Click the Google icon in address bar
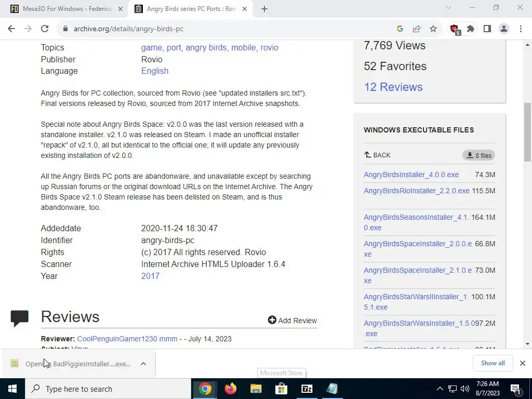 [x=400, y=29]
